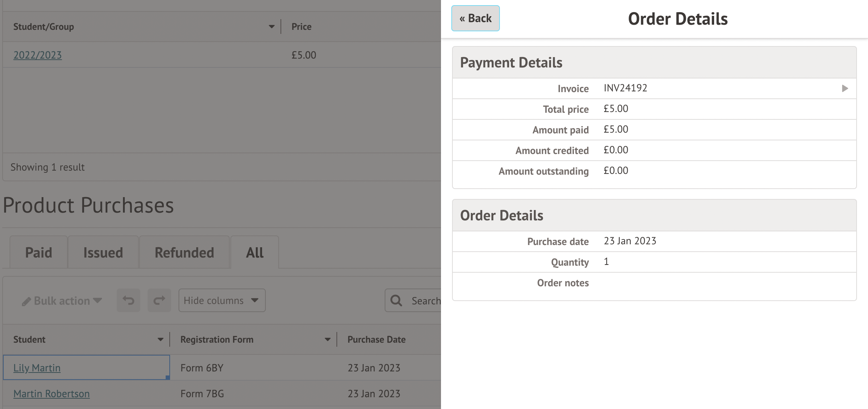Open the Student column dropdown arrow
The width and height of the screenshot is (868, 409).
[160, 339]
